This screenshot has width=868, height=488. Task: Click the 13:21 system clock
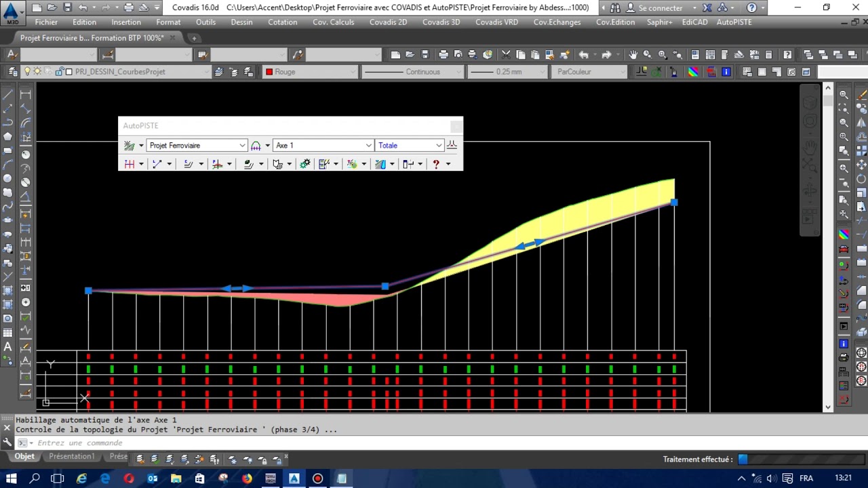[x=843, y=479]
